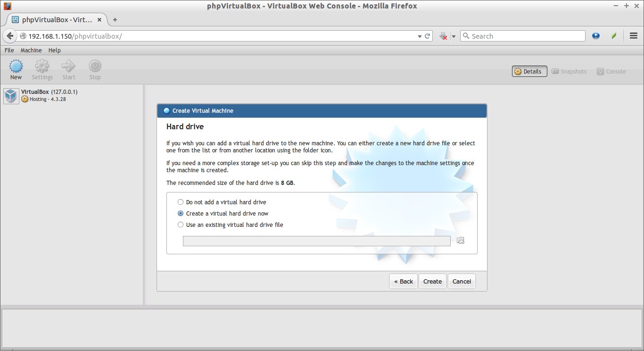The width and height of the screenshot is (644, 351).
Task: Open Firefox hamburger menu
Action: pyautogui.click(x=633, y=36)
